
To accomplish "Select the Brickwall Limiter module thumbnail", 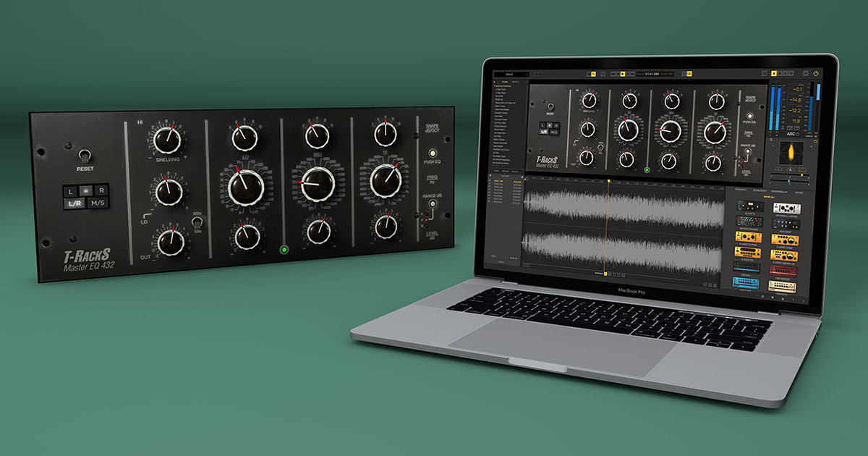I will click(787, 208).
